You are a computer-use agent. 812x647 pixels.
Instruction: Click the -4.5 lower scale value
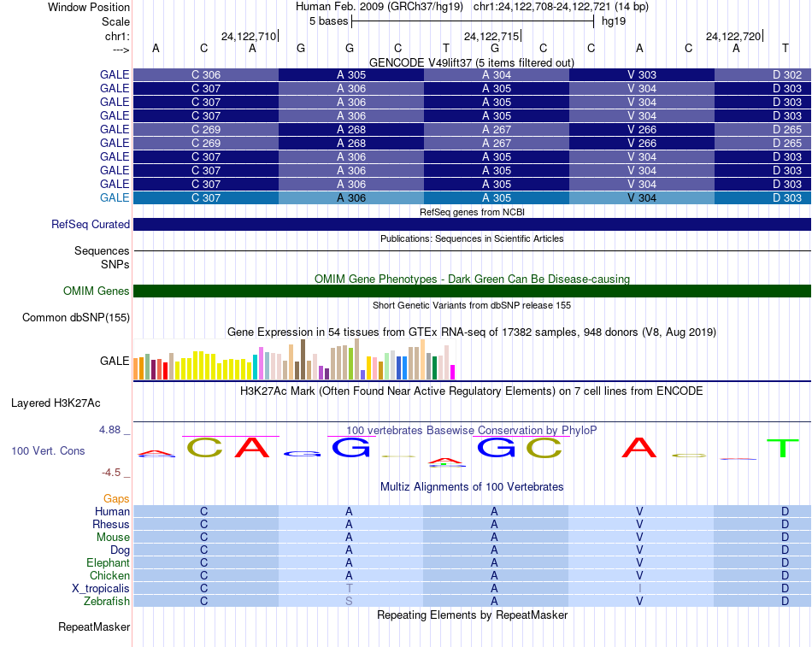[111, 473]
